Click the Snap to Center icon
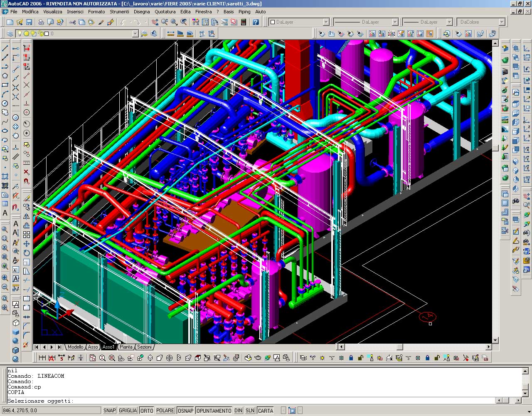The height and width of the screenshot is (416, 532). point(16,118)
